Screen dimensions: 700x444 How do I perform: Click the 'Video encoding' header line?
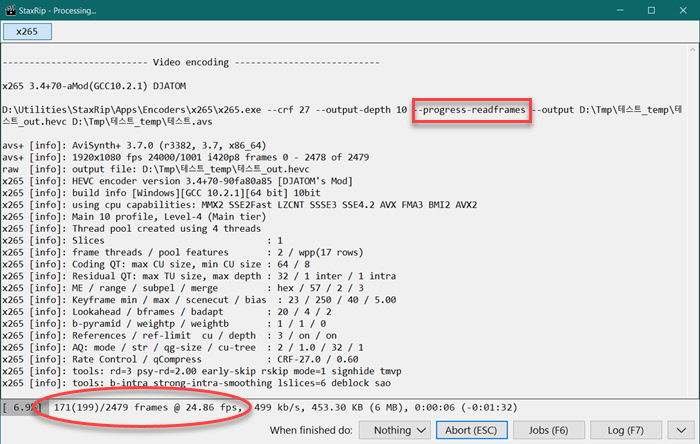[x=191, y=62]
